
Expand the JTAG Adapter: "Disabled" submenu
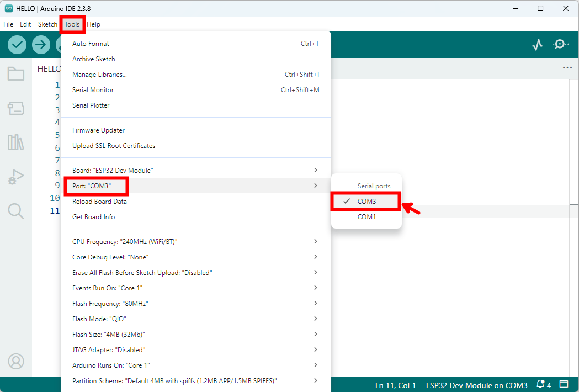[x=196, y=350]
